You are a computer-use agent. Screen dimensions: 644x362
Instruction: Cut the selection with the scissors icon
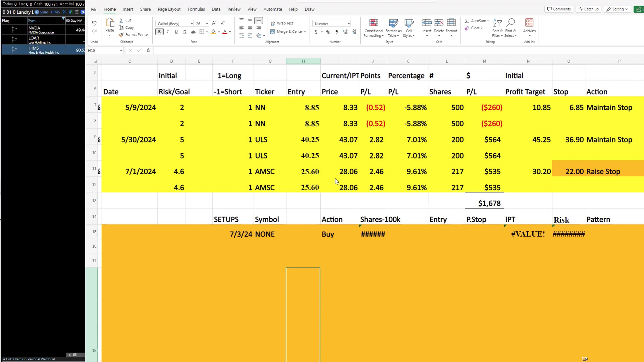tap(121, 20)
